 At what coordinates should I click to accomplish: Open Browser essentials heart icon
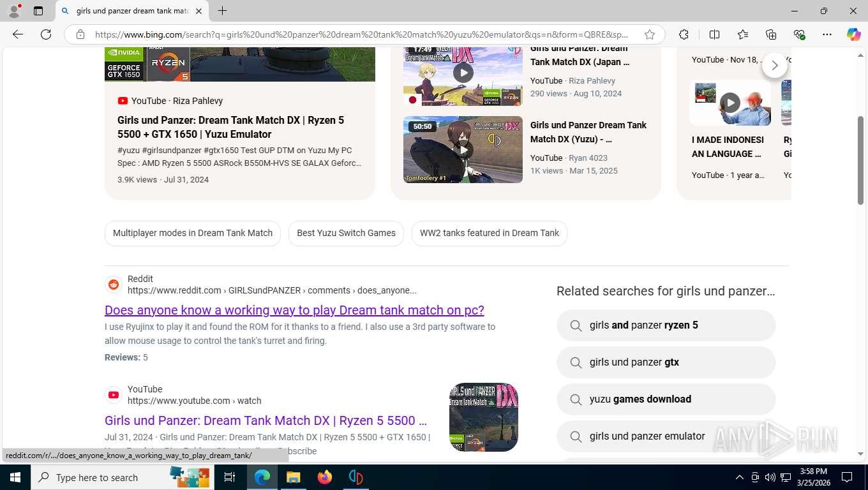(799, 34)
